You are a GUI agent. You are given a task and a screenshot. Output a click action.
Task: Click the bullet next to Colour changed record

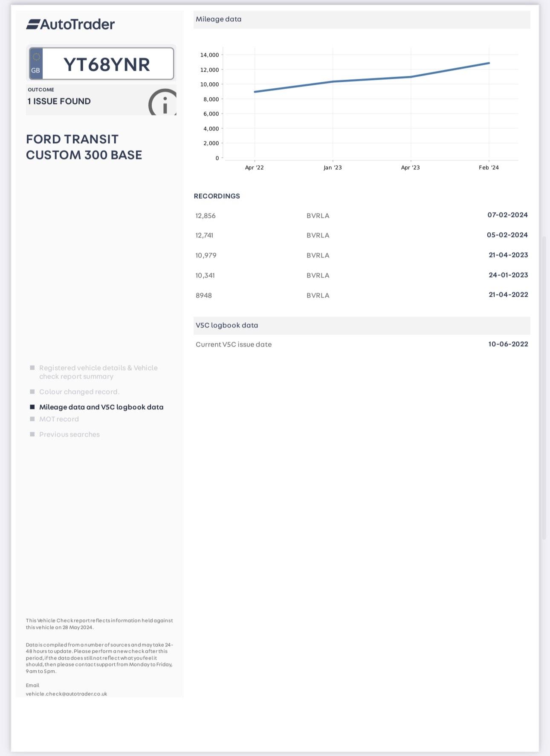(x=32, y=392)
